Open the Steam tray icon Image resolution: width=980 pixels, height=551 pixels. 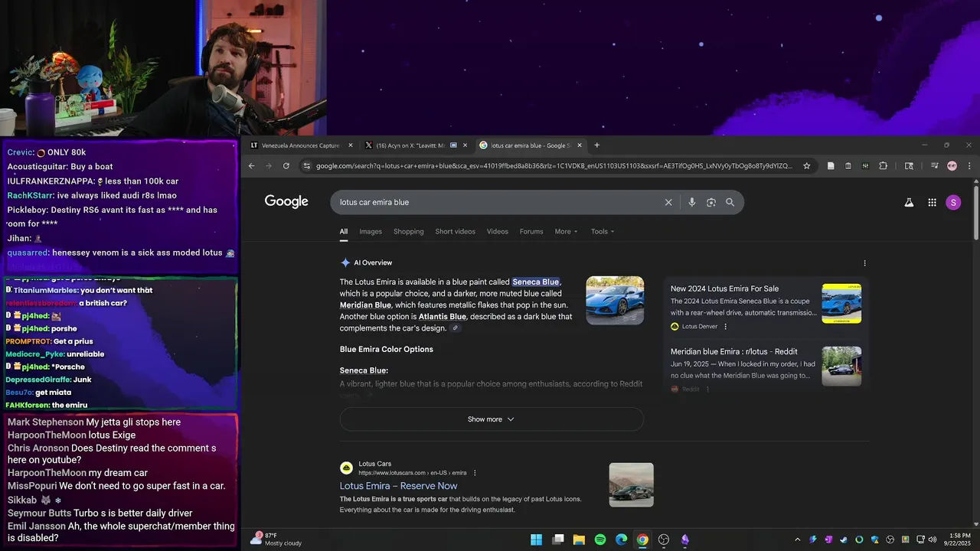pyautogui.click(x=844, y=540)
